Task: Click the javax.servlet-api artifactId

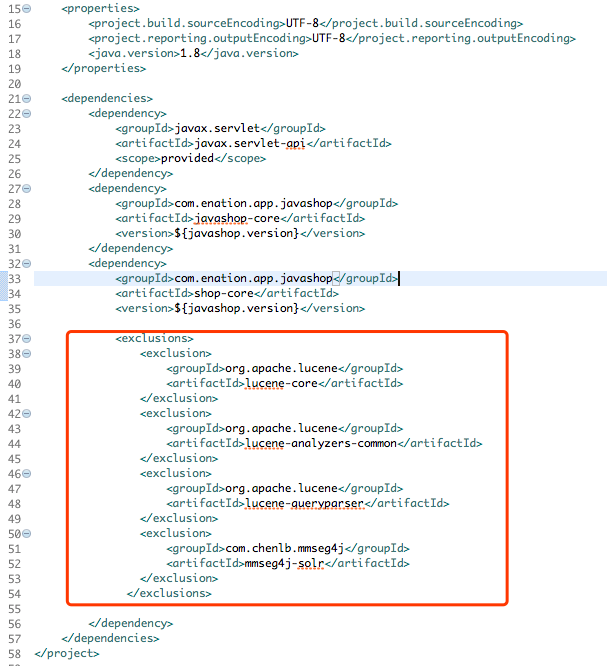Action: pos(250,144)
